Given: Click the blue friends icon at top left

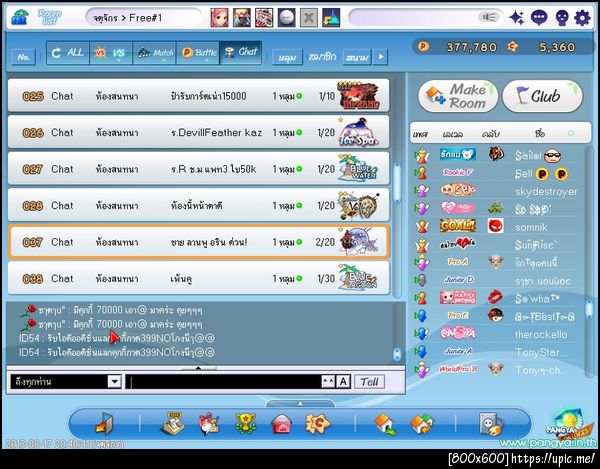Looking at the screenshot, I should pyautogui.click(x=19, y=18).
